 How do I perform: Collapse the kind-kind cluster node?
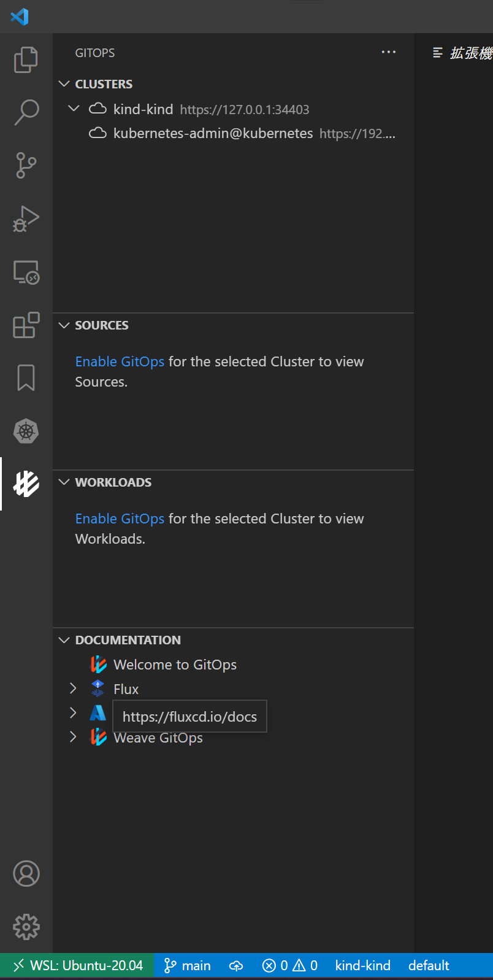click(74, 109)
